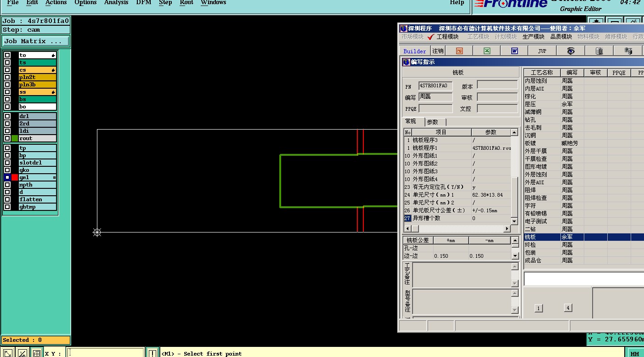644x357 pixels.
Task: Click the 版本 input field
Action: tap(497, 85)
